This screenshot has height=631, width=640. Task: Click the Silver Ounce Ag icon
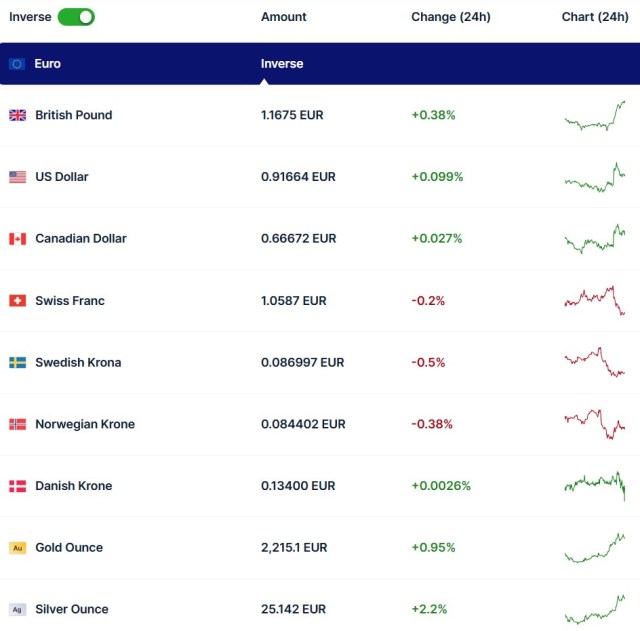pyautogui.click(x=18, y=610)
